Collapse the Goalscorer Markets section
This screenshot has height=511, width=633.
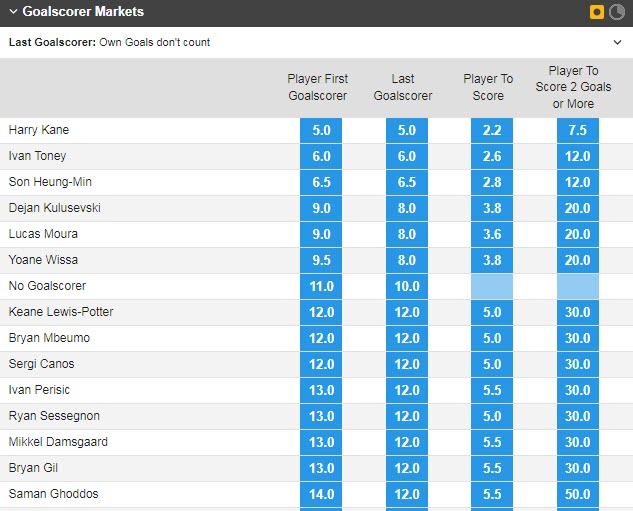click(x=12, y=12)
